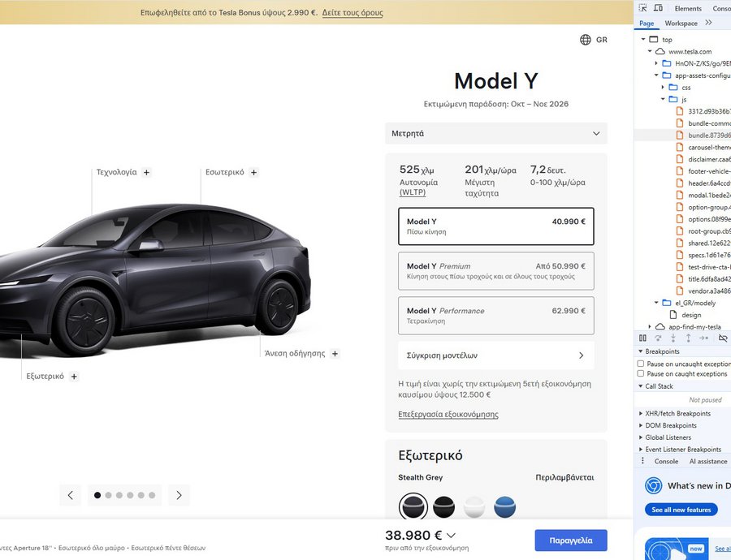The image size is (731, 560).
Task: Click the plus icon next to Εξωτερικό hotspot
Action: [x=74, y=377]
